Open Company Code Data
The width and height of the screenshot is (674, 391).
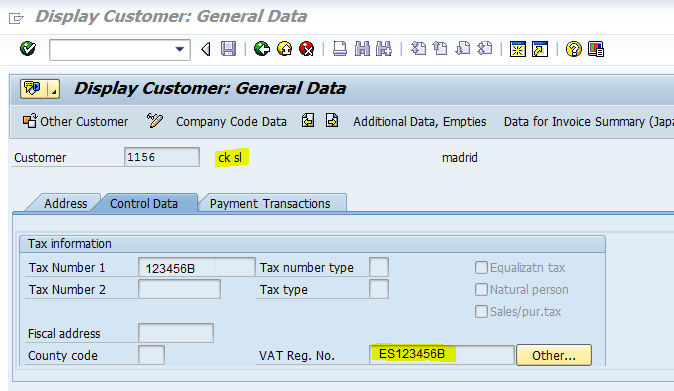(x=231, y=122)
